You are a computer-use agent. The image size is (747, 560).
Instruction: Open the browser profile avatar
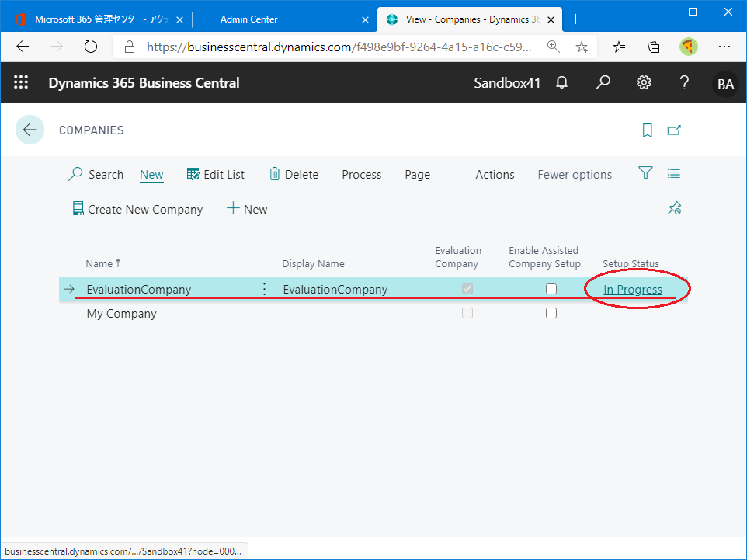689,47
